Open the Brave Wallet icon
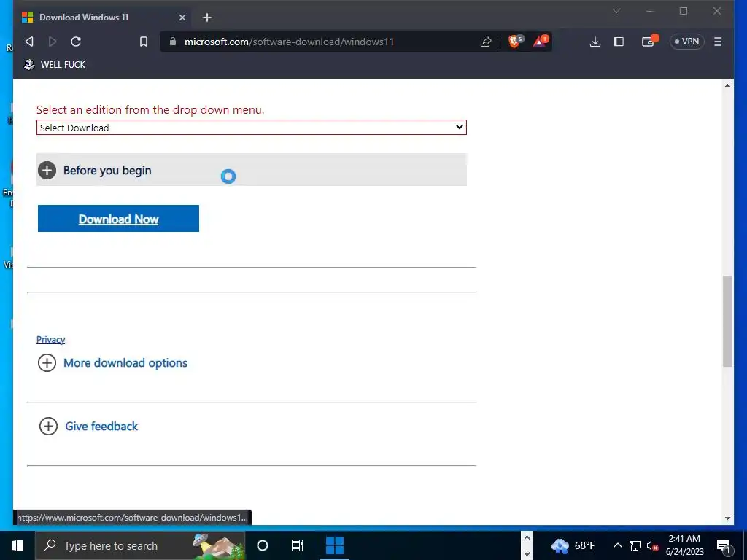Image resolution: width=747 pixels, height=560 pixels. tap(649, 42)
